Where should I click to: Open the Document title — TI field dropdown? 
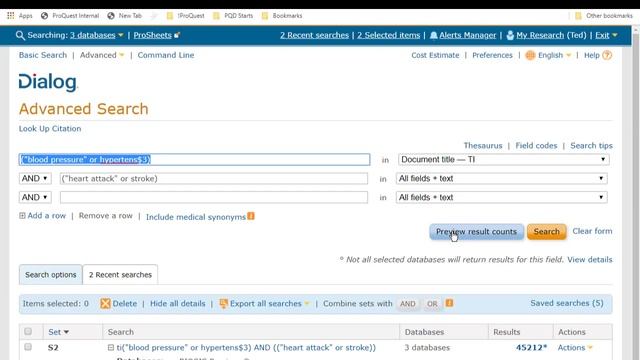click(x=504, y=160)
